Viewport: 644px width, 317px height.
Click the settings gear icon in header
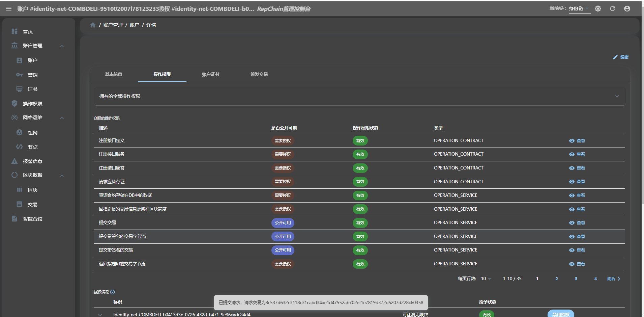pyautogui.click(x=598, y=9)
